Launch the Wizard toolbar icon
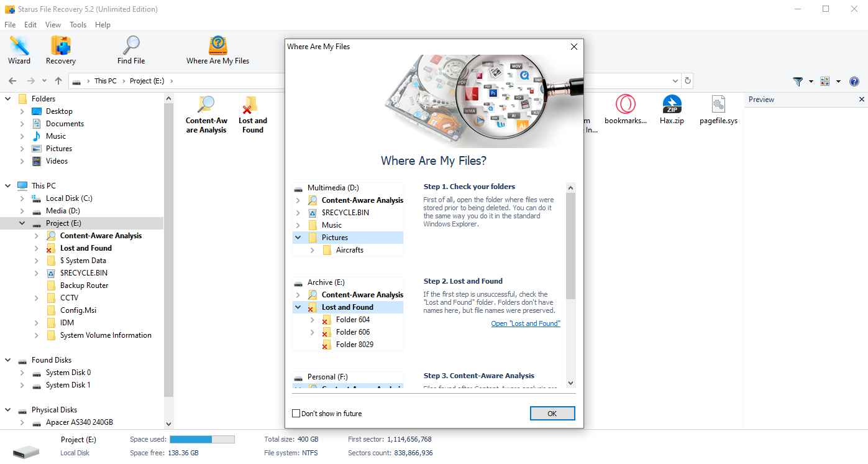Viewport: 868px width, 464px height. click(x=19, y=50)
